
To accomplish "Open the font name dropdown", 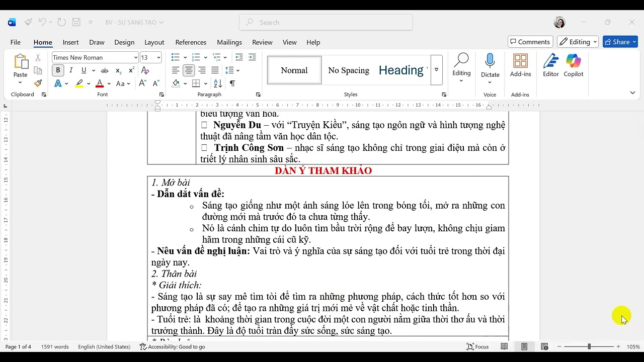I will (x=136, y=57).
